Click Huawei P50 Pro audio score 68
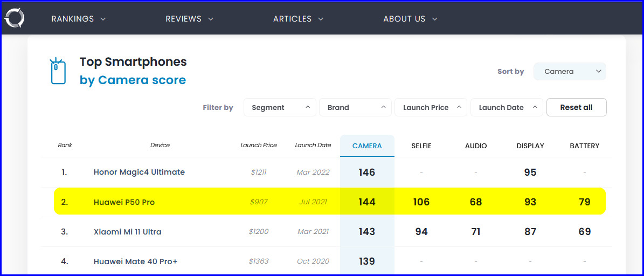 click(476, 202)
